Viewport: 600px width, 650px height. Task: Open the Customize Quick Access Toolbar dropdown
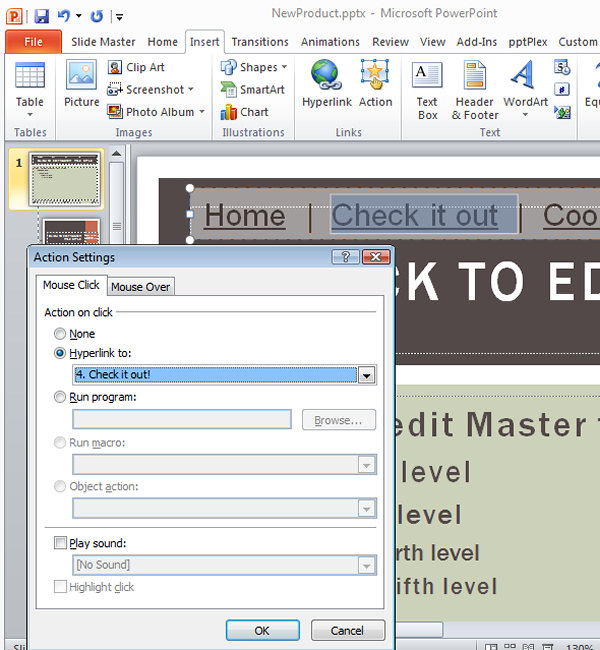[119, 17]
